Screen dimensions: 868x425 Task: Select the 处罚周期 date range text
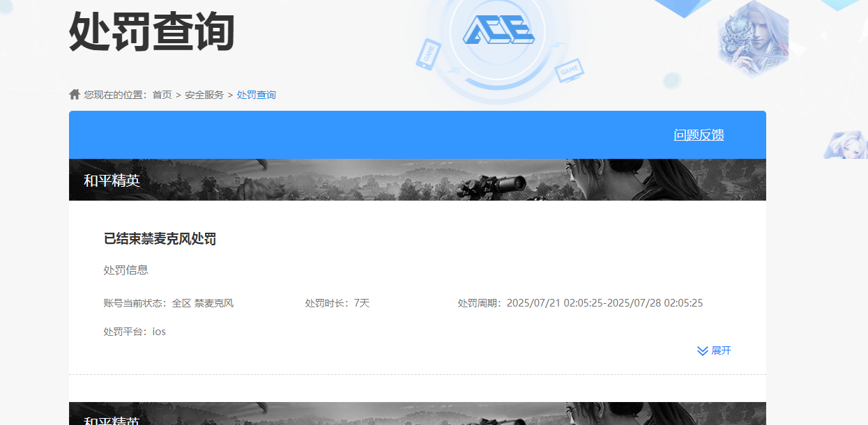tap(580, 303)
